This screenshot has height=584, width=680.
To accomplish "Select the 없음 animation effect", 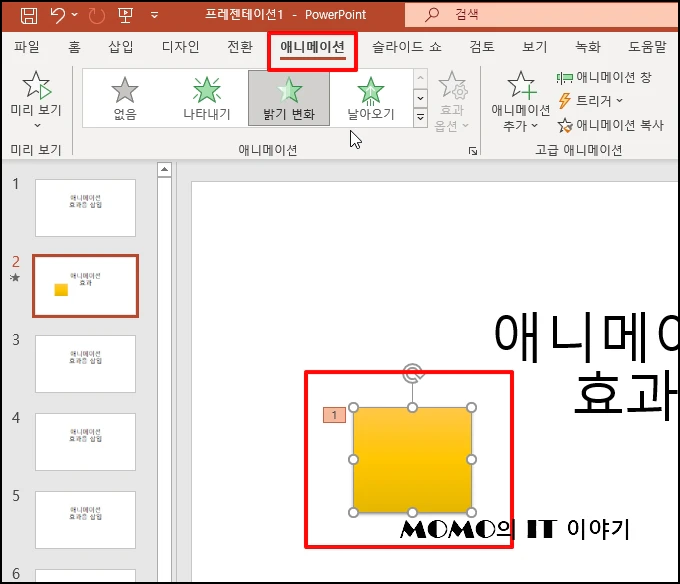I will coord(125,99).
